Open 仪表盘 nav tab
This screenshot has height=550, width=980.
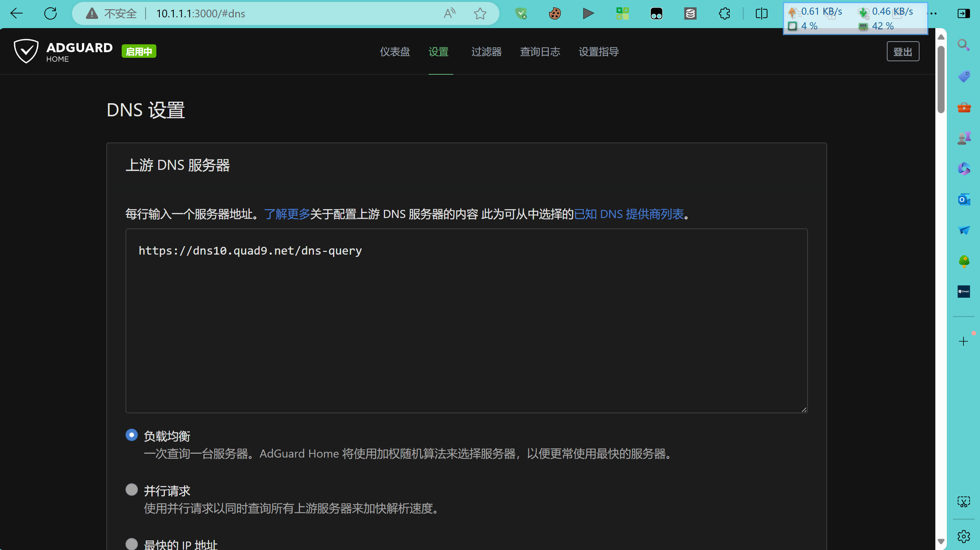tap(395, 52)
